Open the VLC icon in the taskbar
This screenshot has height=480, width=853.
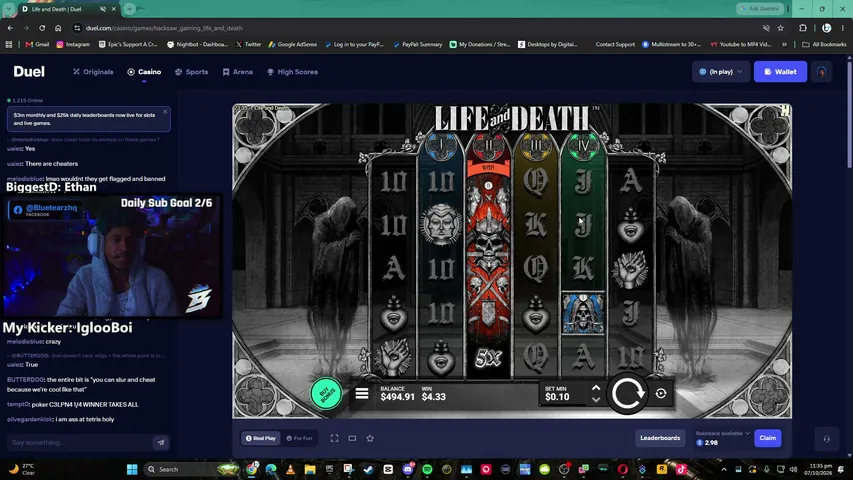[290, 469]
